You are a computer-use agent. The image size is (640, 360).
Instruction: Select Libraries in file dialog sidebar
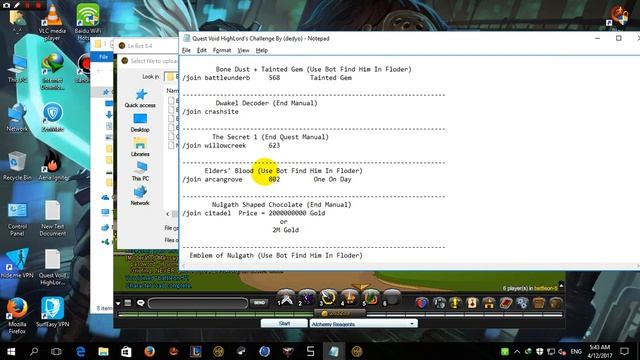(140, 147)
